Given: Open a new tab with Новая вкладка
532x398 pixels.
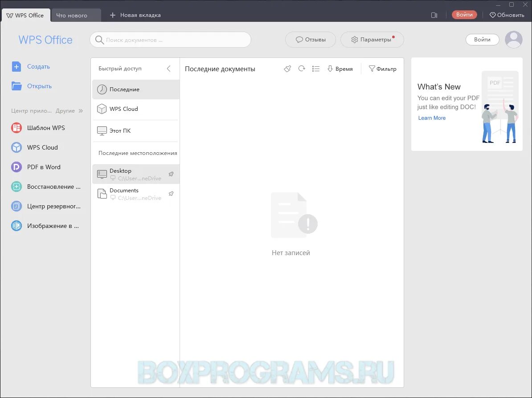Looking at the screenshot, I should click(135, 15).
